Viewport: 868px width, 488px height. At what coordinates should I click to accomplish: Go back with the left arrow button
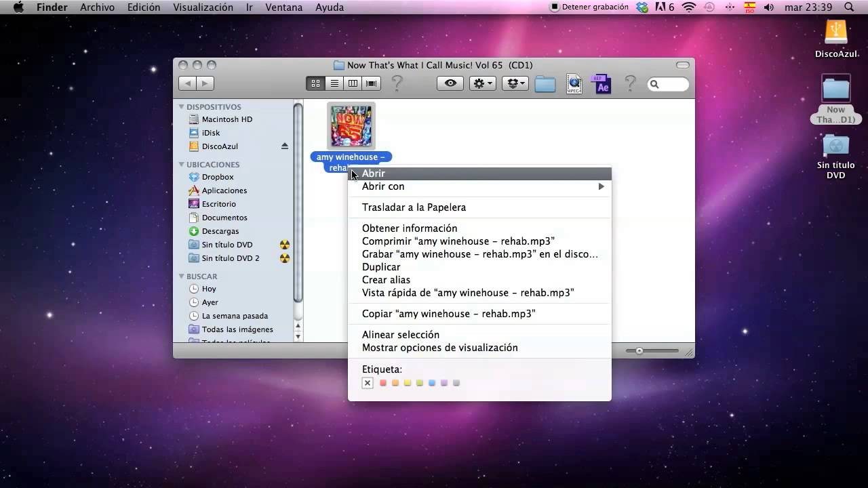[x=187, y=83]
